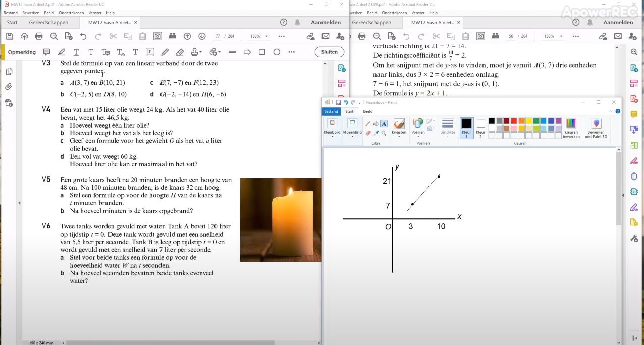
Task: Open the thumbnails panel in left Acrobat sidebar
Action: pyautogui.click(x=9, y=72)
